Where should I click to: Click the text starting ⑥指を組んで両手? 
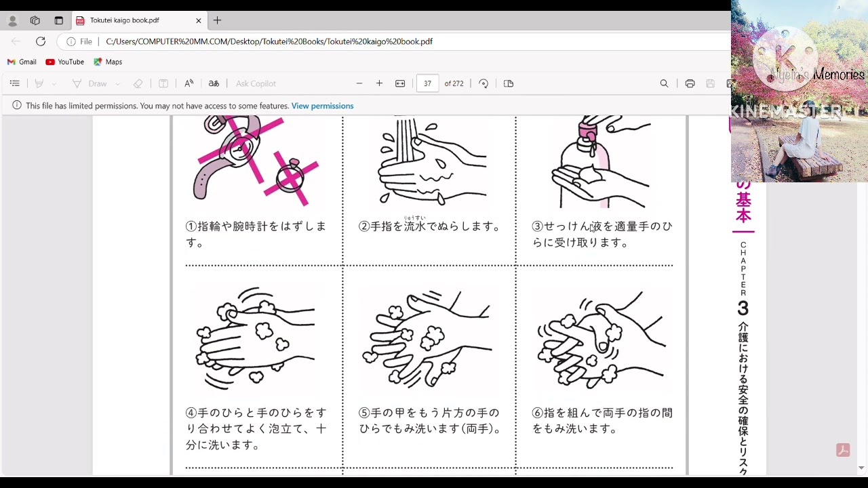pyautogui.click(x=603, y=420)
